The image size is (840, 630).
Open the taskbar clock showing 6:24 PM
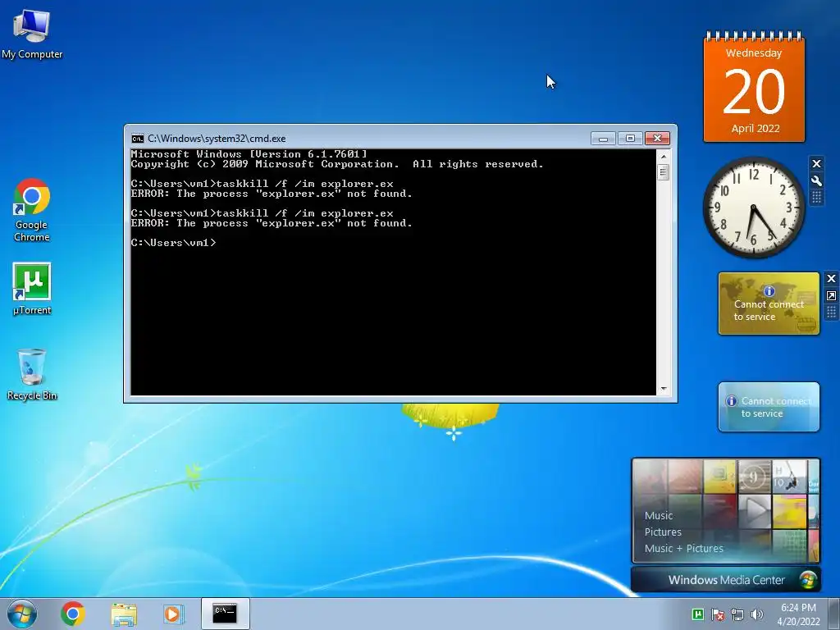click(798, 614)
